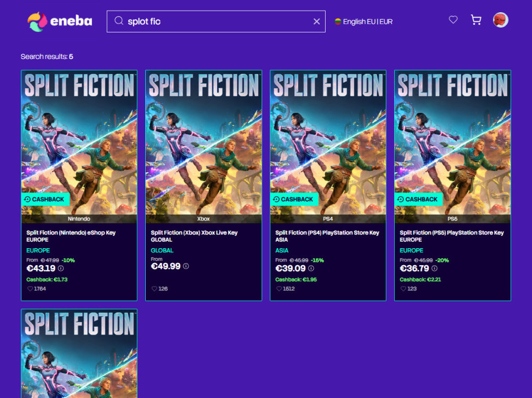The height and width of the screenshot is (398, 532).
Task: Open 'Split Fiction (PS5) PlayStation Store Key EUROPE' title
Action: [x=452, y=236]
